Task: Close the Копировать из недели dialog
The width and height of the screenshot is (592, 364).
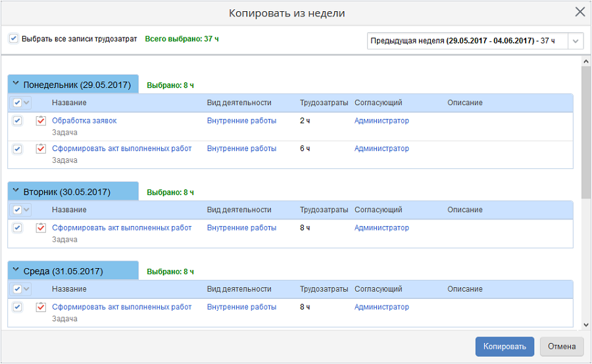Action: [x=580, y=12]
